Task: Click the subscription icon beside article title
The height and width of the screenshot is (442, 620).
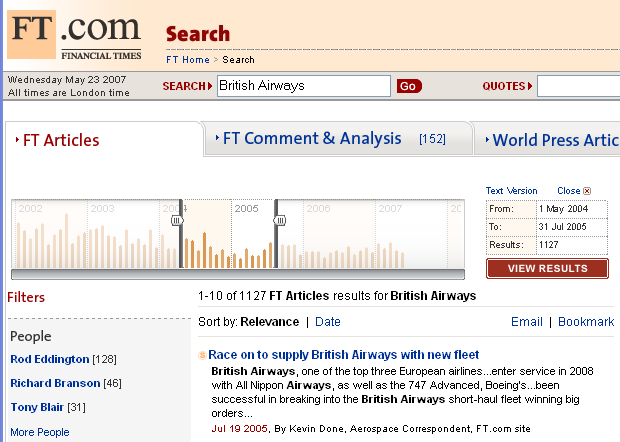Action: pyautogui.click(x=202, y=355)
